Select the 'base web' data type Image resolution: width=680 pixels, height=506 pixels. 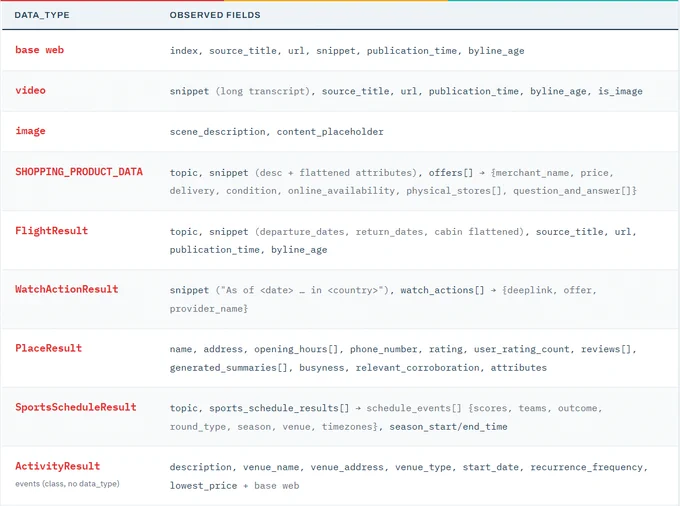[39, 50]
